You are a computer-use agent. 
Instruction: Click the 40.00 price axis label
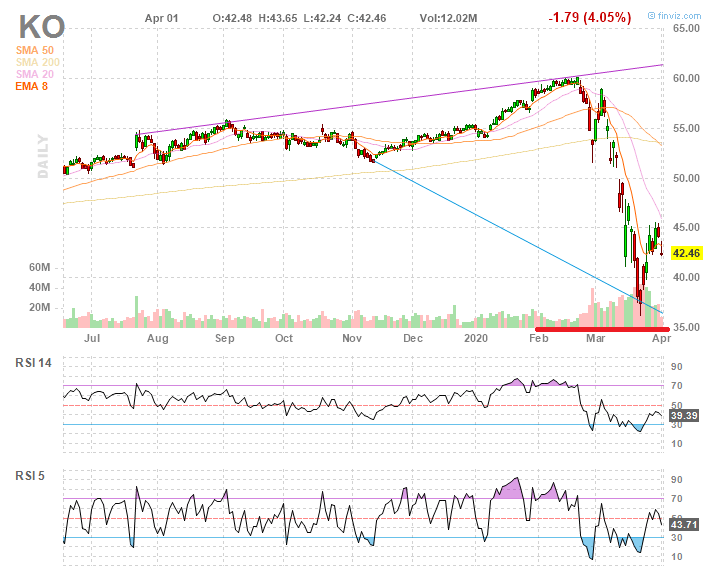tap(686, 277)
